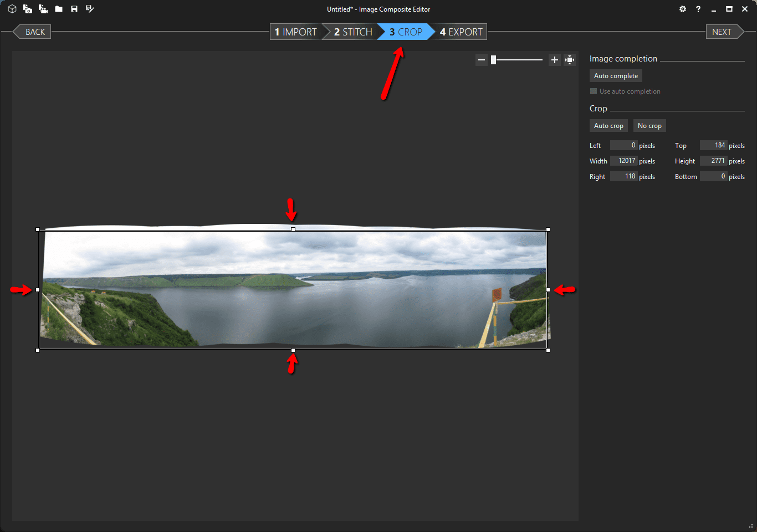Switch to the 2 Stitch step
Image resolution: width=757 pixels, height=532 pixels.
pos(353,32)
